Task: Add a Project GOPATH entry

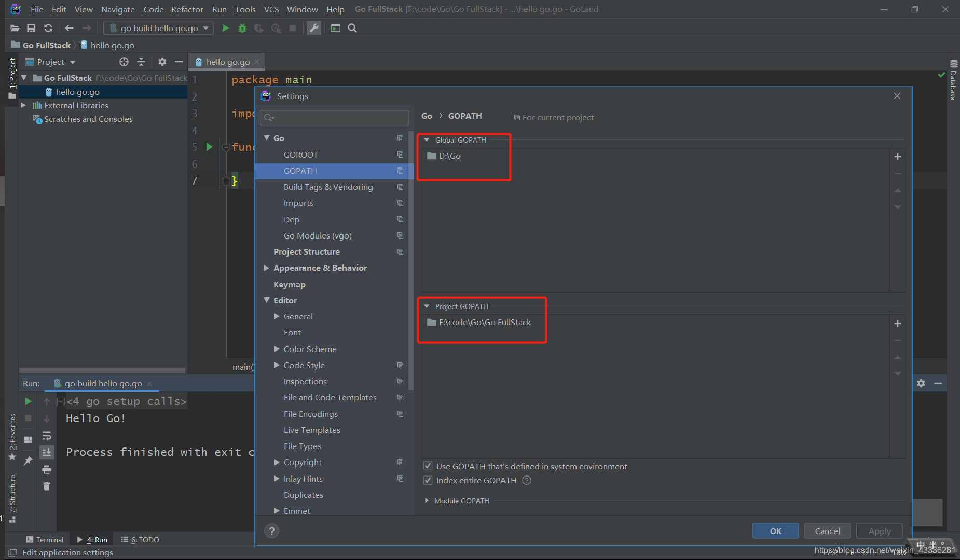Action: 898,324
